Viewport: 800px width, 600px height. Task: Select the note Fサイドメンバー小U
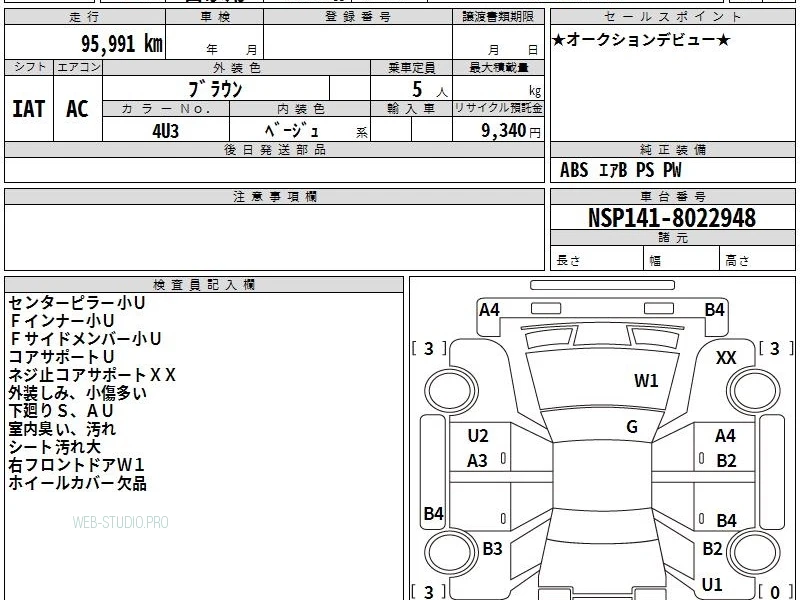click(x=85, y=339)
